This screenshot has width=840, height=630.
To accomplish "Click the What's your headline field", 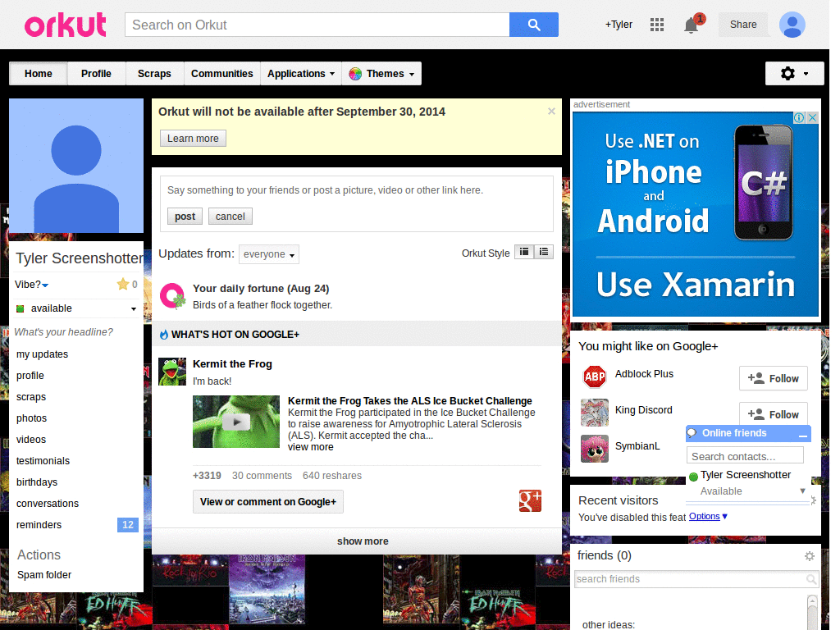I will click(64, 332).
